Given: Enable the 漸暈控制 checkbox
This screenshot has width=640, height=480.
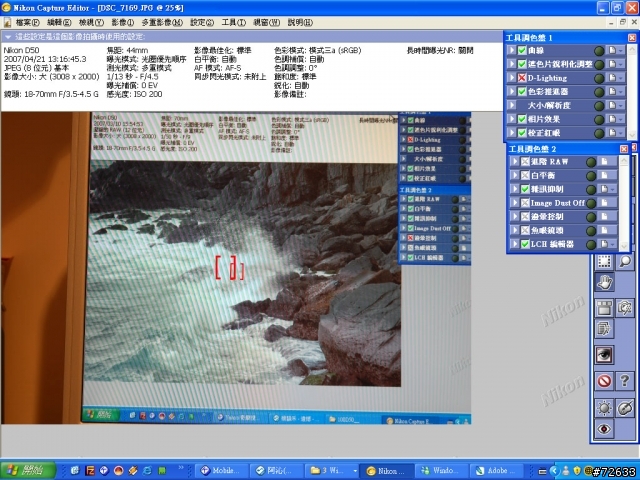Looking at the screenshot, I should pos(525,217).
